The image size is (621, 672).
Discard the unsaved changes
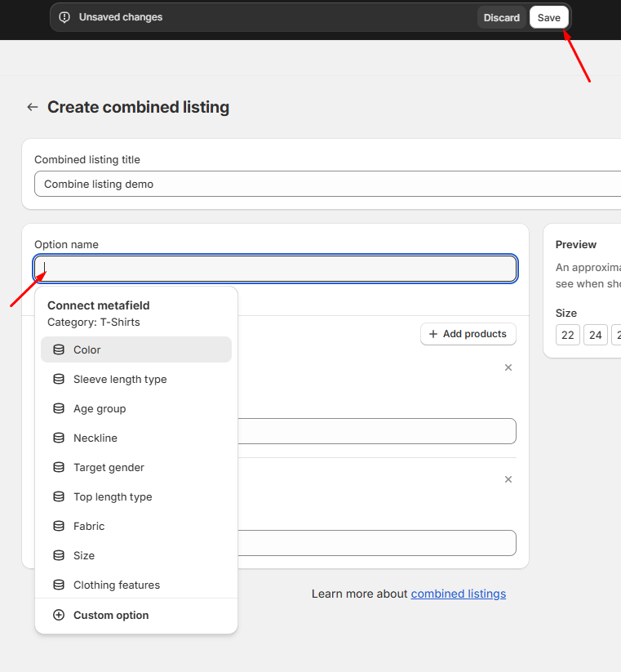[501, 17]
